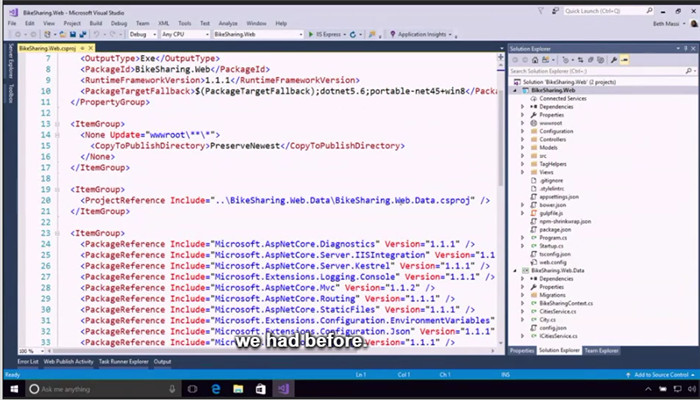Screen dimensions: 700x400
Task: Click Add to Source Control in status bar
Action: pos(661,375)
